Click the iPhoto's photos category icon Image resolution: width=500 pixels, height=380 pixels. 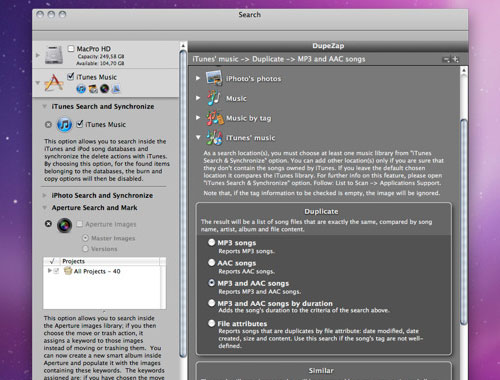coord(214,78)
